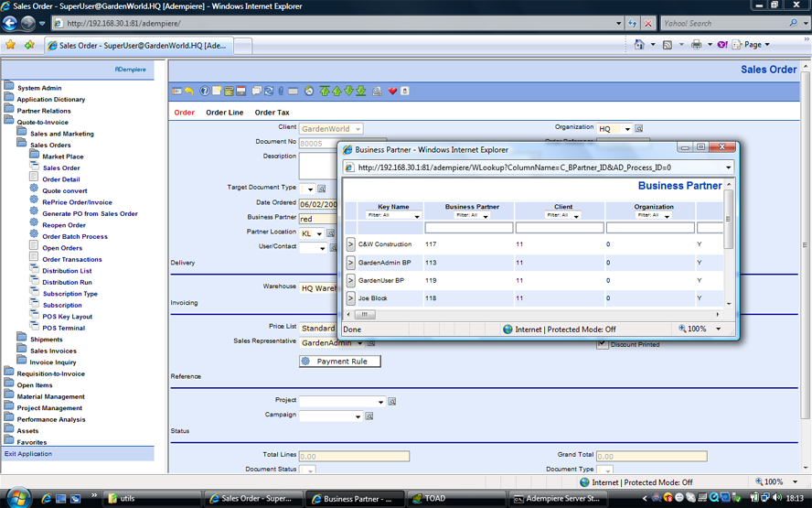Select GardenUser BP row arrow button

click(x=350, y=280)
